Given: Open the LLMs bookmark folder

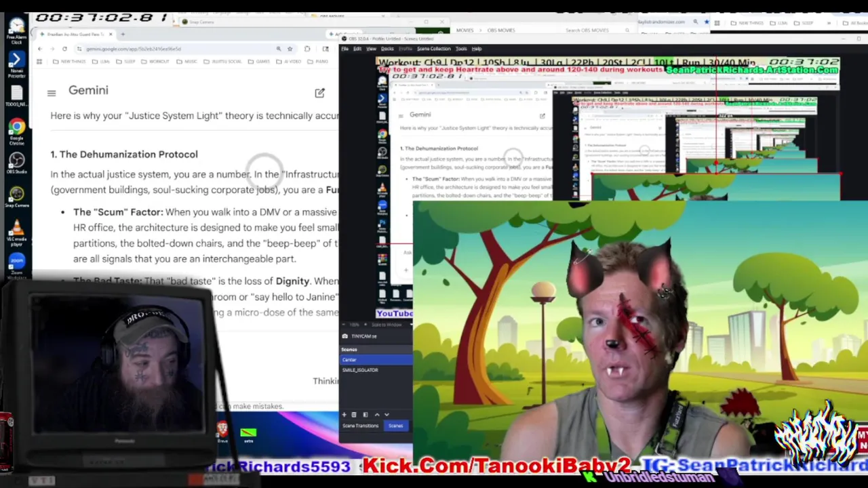Looking at the screenshot, I should (102, 61).
